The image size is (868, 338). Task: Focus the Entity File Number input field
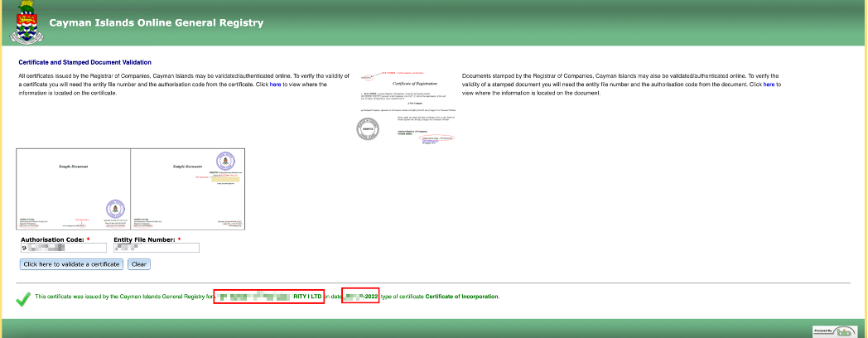tap(156, 248)
